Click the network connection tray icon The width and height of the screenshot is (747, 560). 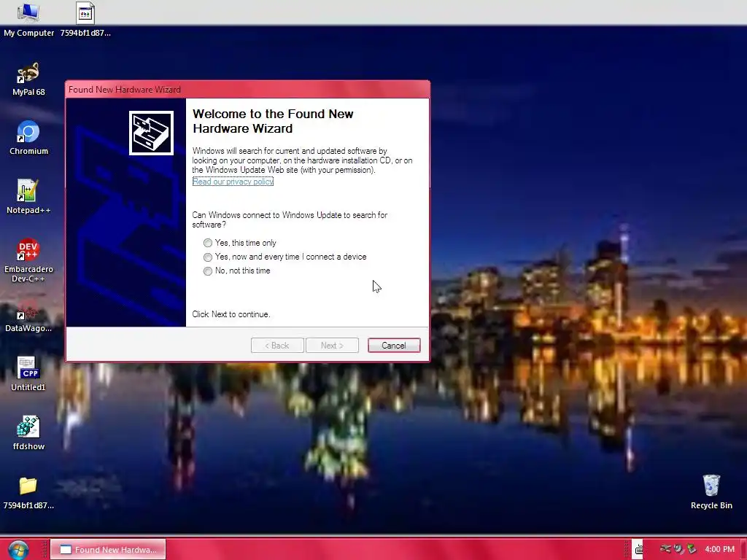[665, 549]
